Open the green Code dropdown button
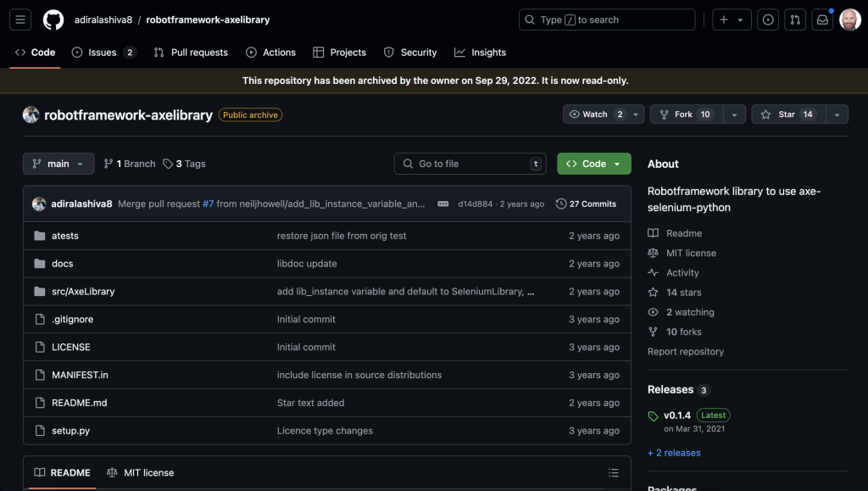Viewport: 868px width, 491px height. pyautogui.click(x=594, y=164)
